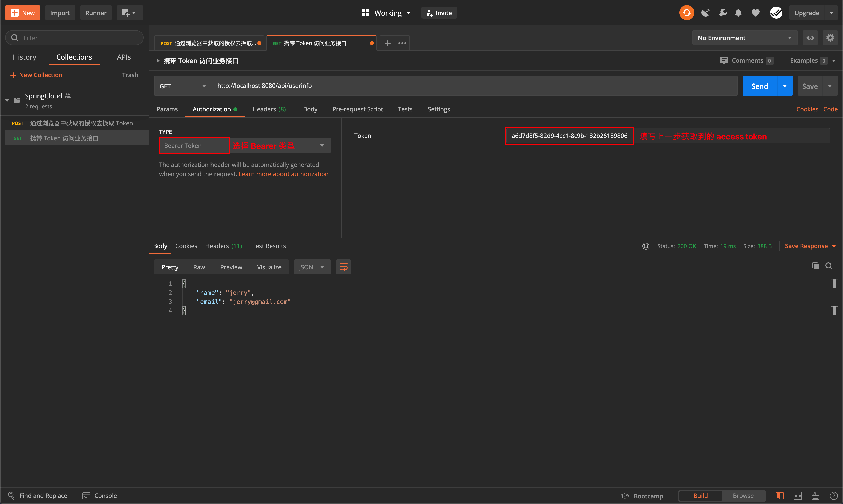This screenshot has height=504, width=843.
Task: Open keyboard shortcuts icon
Action: tap(816, 496)
